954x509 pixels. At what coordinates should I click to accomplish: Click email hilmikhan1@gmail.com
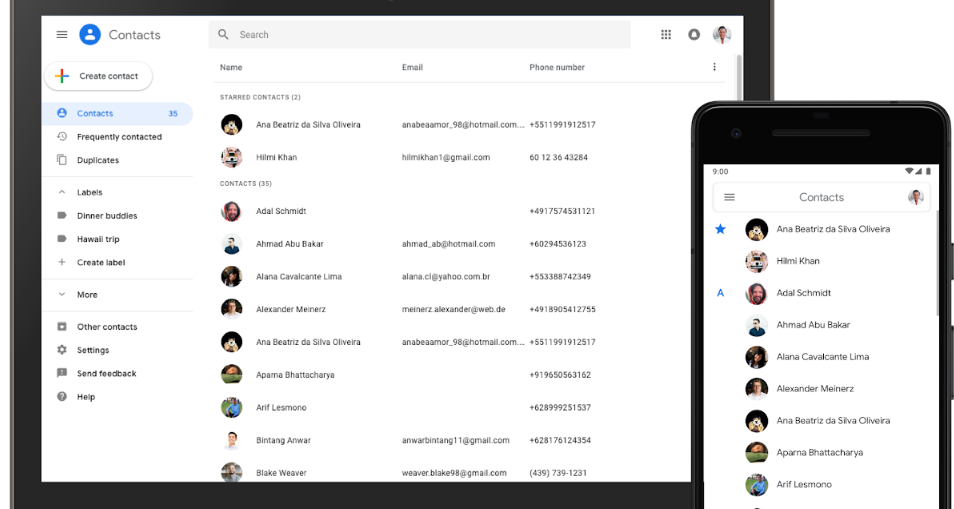446,158
